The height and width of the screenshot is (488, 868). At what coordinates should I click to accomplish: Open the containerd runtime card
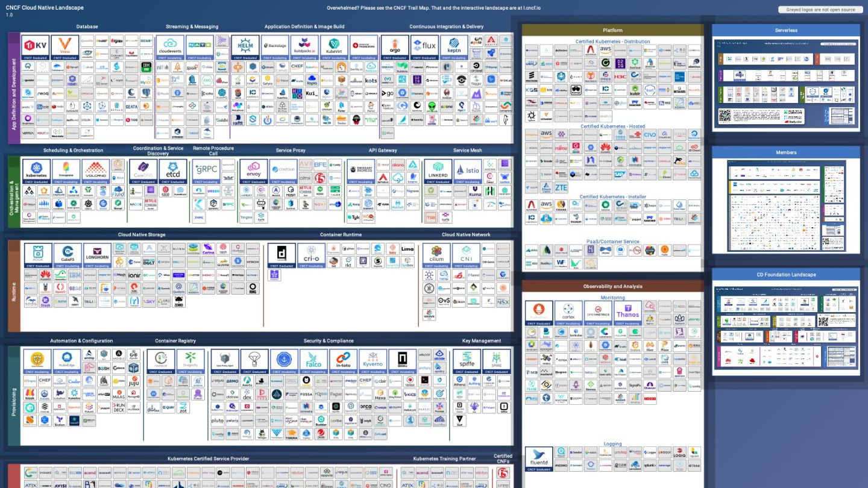281,255
